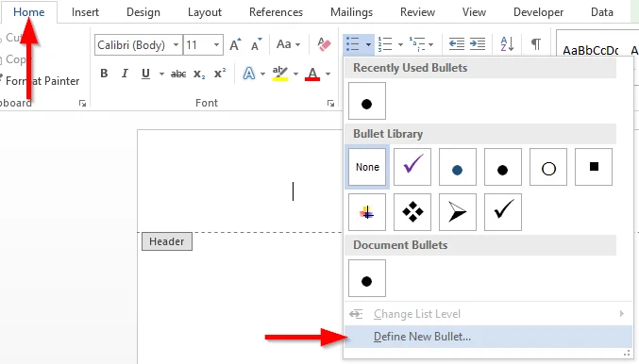Select the arrowhead bullet

coord(458,212)
